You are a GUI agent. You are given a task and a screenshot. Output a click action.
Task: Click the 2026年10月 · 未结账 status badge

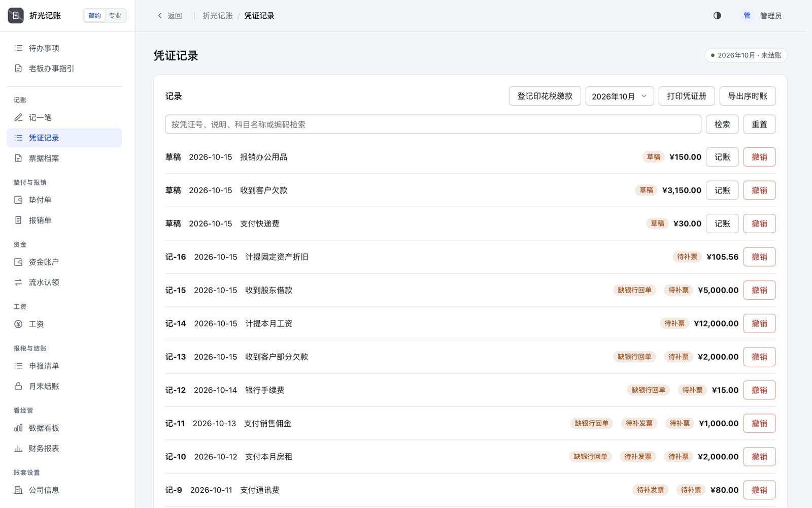[746, 55]
